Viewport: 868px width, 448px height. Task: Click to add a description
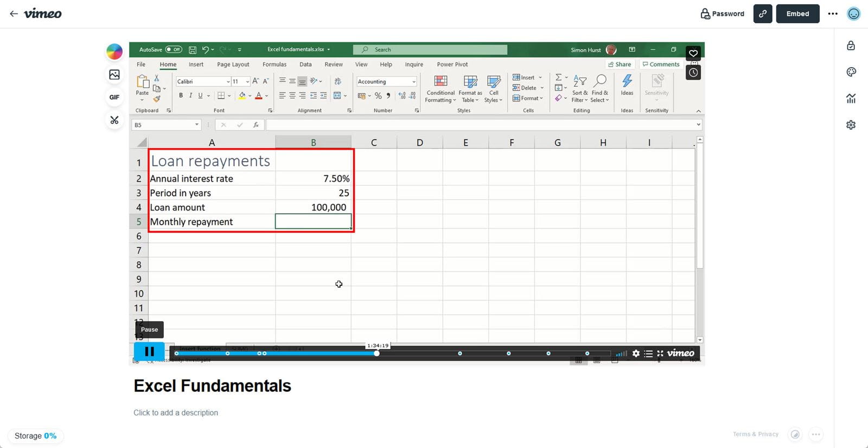(176, 413)
